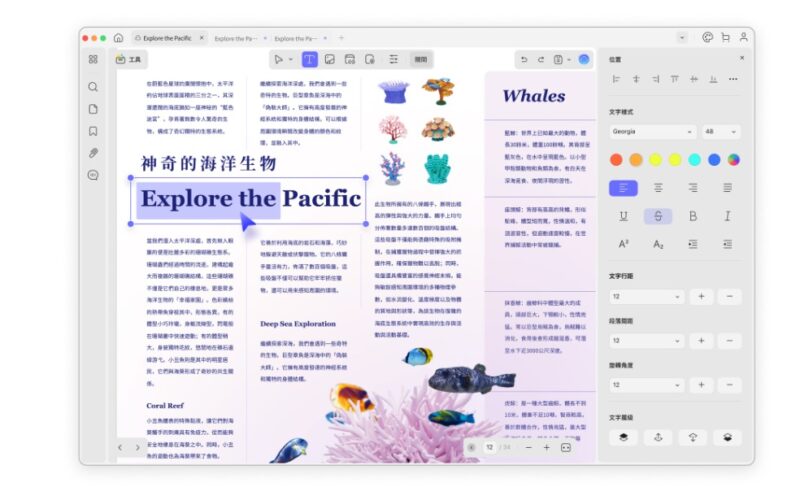Image resolution: width=800 pixels, height=500 pixels.
Task: Open the attachments paperclip in left sidebar
Action: pos(93,153)
